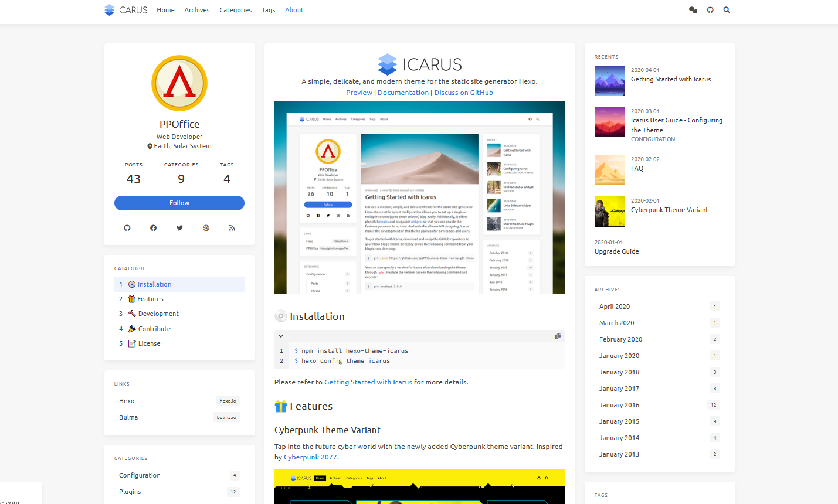Open the January 2016 archive
Image resolution: width=838 pixels, height=504 pixels.
(619, 405)
